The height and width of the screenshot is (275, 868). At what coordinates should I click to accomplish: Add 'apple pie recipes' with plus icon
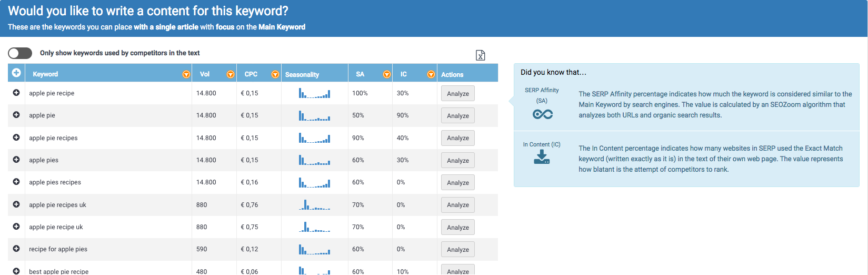pyautogui.click(x=16, y=137)
